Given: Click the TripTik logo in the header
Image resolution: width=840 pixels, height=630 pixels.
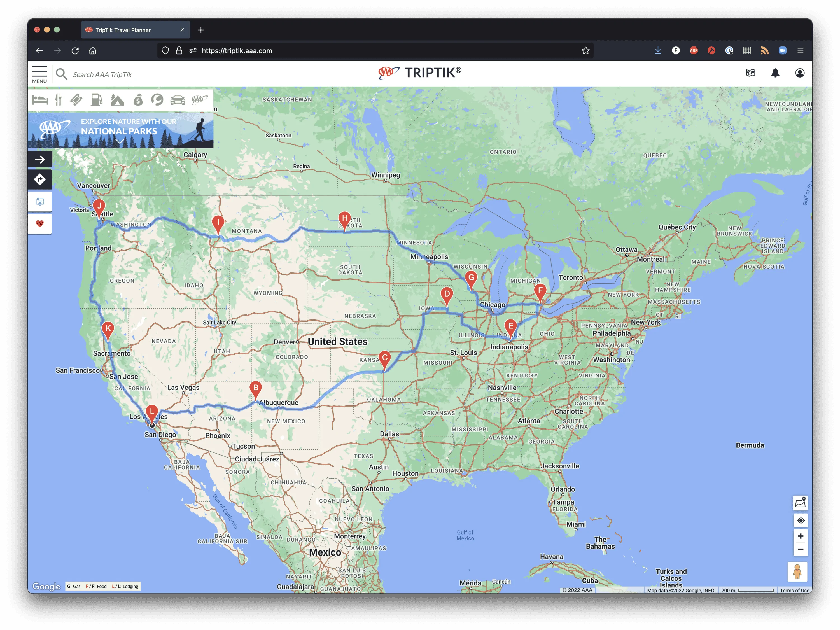Looking at the screenshot, I should (x=420, y=73).
